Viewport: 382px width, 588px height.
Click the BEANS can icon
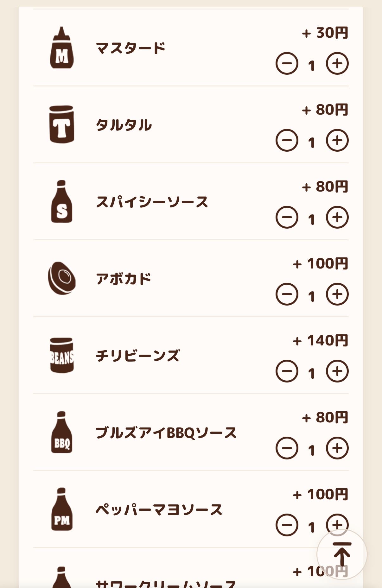(62, 355)
